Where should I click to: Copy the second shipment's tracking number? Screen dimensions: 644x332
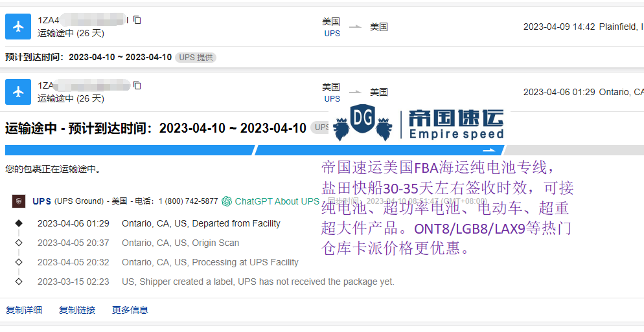[137, 85]
